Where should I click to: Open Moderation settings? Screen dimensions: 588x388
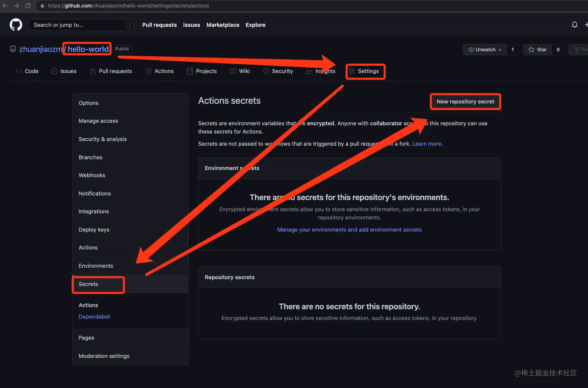point(130,356)
